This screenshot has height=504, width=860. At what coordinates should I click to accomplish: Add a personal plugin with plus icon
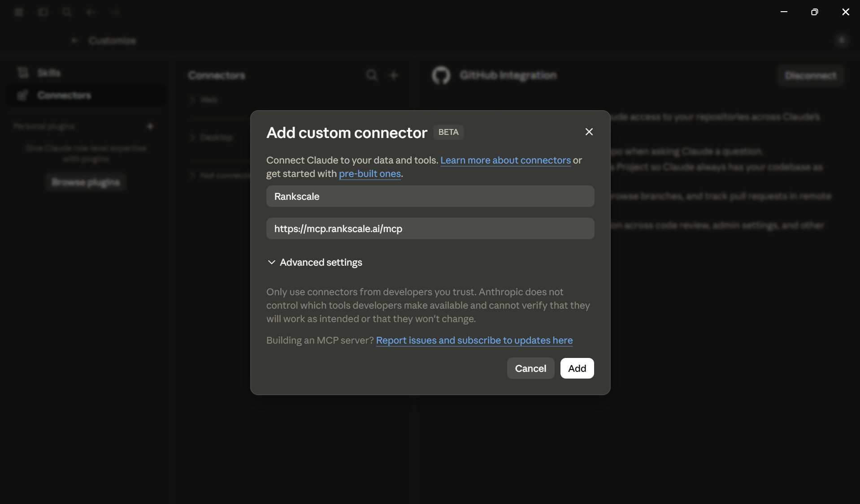pos(150,126)
